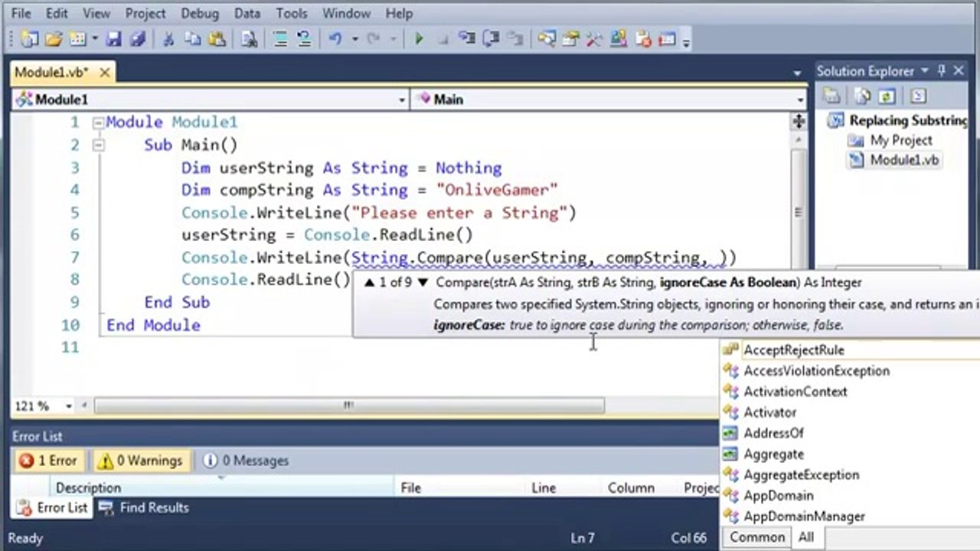
Task: Toggle the 0 Warnings filter button
Action: [141, 461]
